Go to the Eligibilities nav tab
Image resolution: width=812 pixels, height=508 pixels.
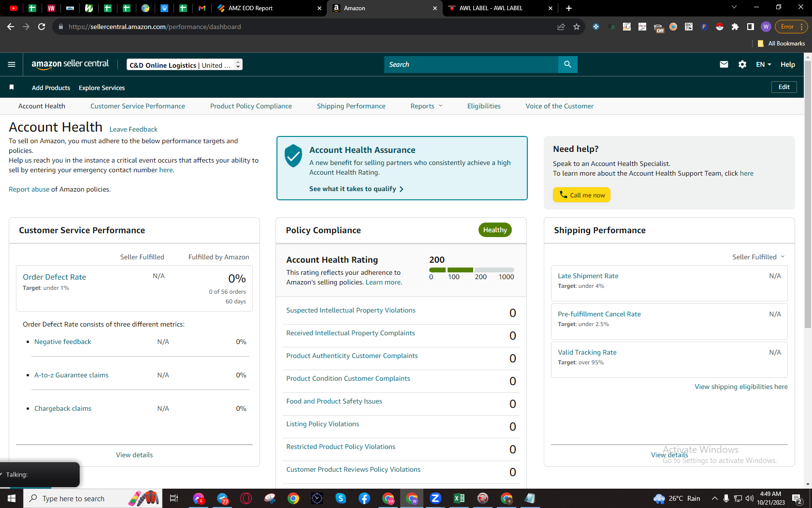[484, 106]
